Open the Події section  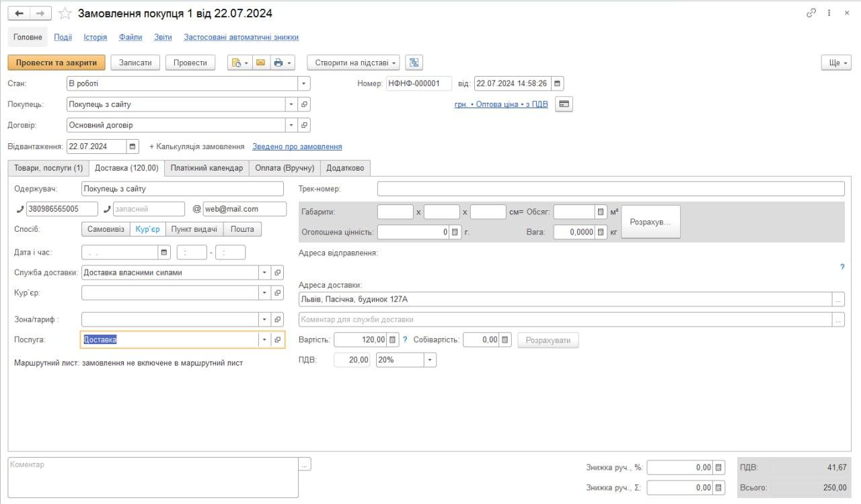[63, 38]
